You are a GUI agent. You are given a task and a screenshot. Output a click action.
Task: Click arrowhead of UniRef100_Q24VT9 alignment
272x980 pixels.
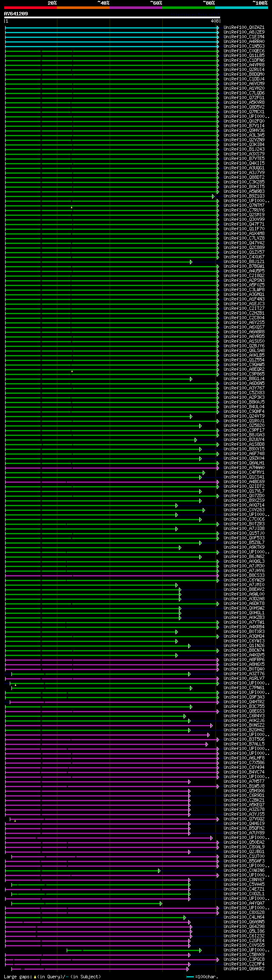click(x=191, y=416)
